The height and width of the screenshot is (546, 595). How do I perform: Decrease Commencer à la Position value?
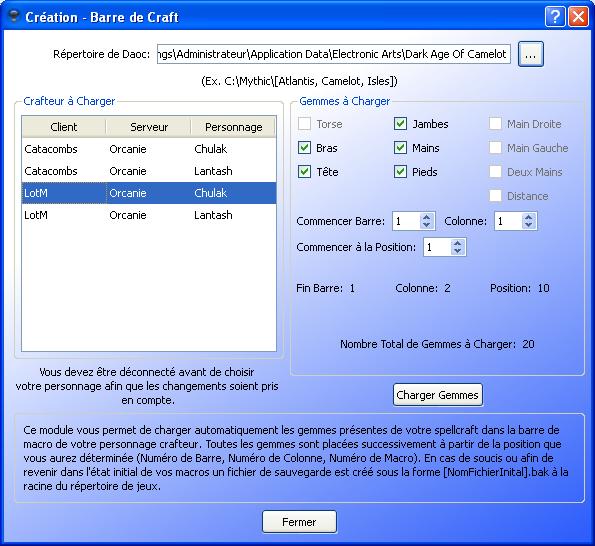tap(458, 251)
